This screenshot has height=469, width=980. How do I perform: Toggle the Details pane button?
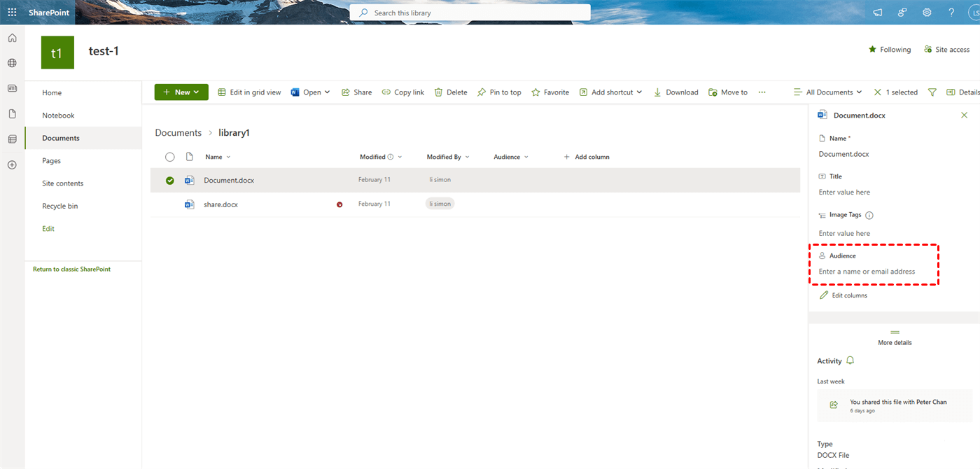(x=962, y=92)
